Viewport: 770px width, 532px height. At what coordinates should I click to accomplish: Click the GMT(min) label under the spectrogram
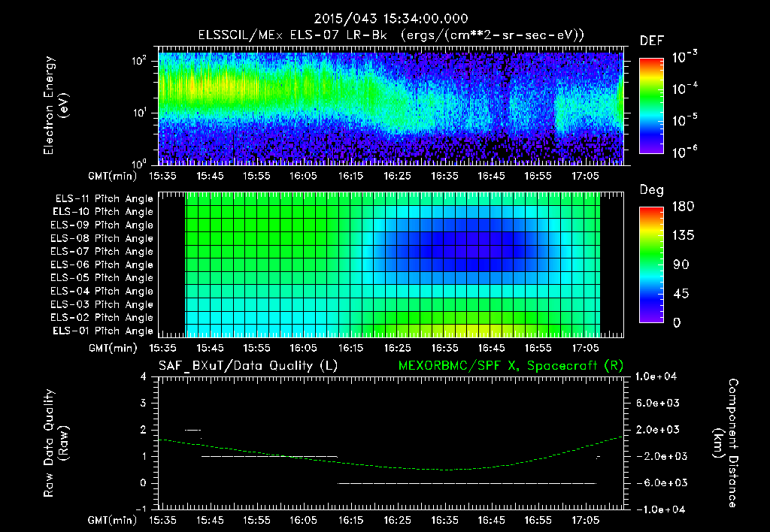coord(113,177)
